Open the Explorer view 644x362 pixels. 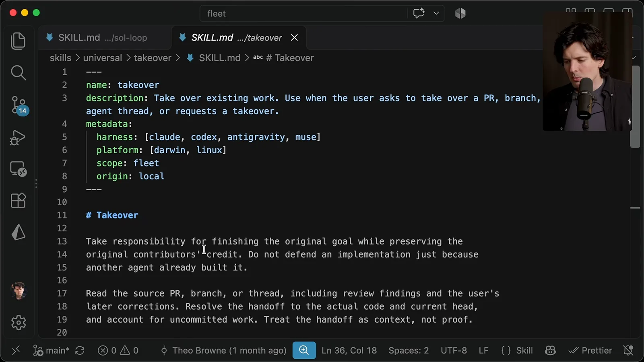point(18,41)
